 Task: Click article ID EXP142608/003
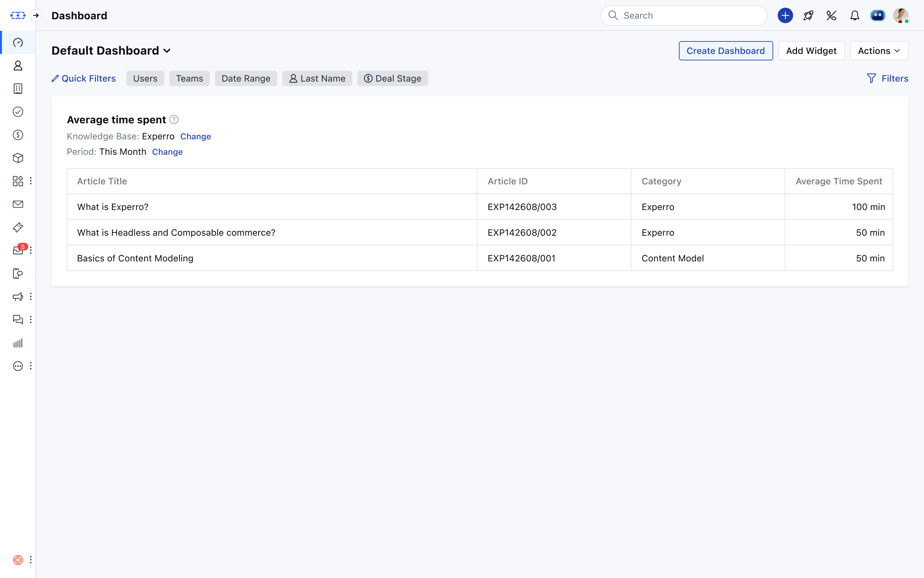522,207
